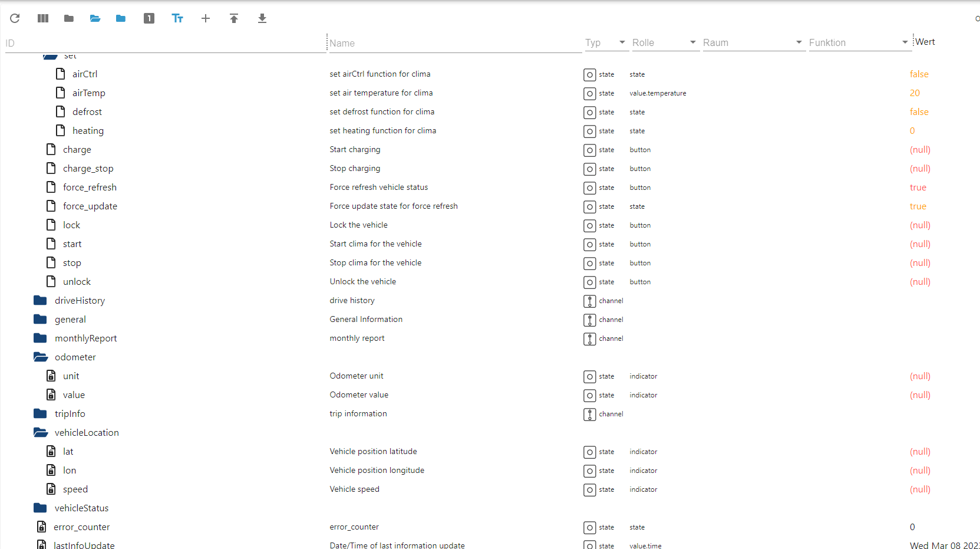This screenshot has height=549, width=980.
Task: Click the ID filter input field
Action: (165, 43)
